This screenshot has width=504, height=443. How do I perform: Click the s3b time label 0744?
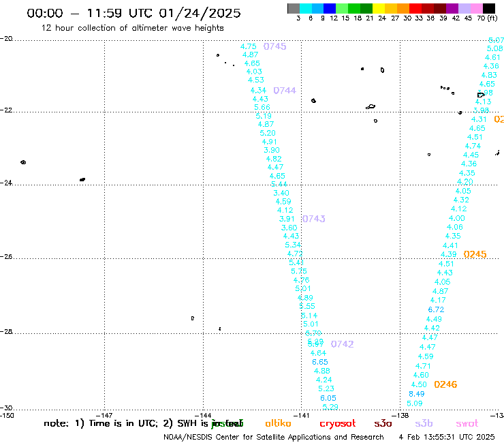click(285, 91)
